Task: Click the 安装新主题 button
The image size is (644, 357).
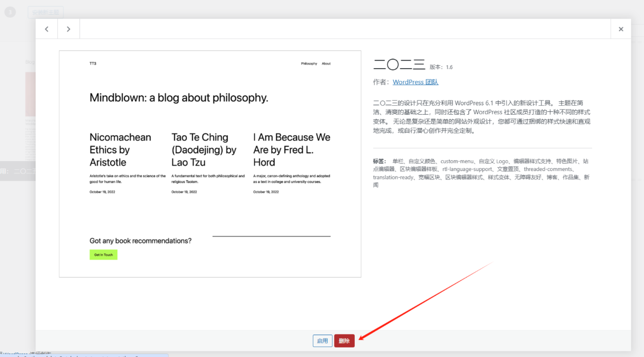Action: (x=45, y=12)
